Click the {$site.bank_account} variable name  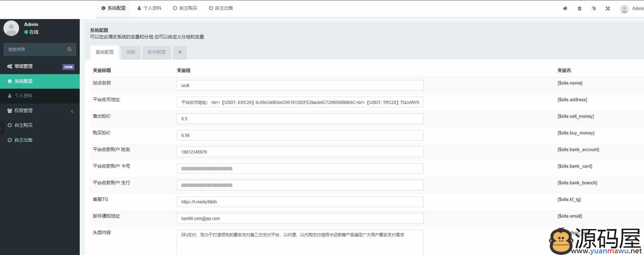click(x=578, y=150)
